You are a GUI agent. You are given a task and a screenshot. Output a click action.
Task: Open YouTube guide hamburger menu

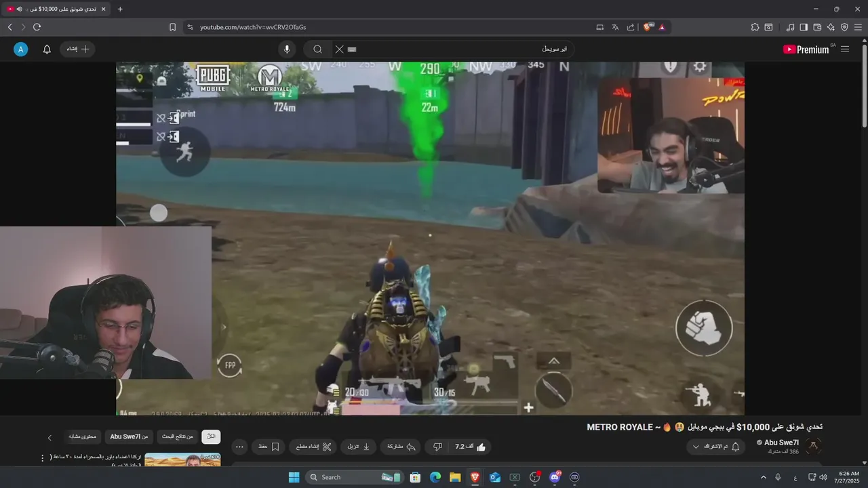click(845, 49)
